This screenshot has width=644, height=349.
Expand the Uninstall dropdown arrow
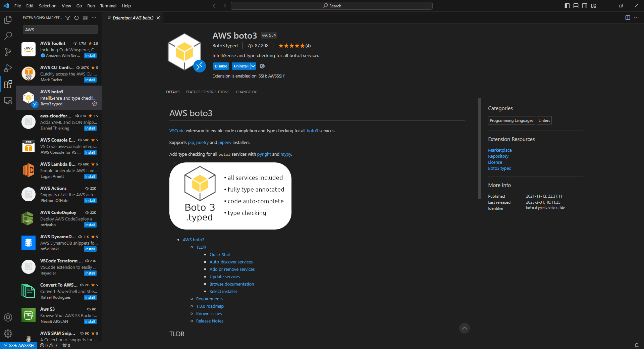click(x=253, y=66)
